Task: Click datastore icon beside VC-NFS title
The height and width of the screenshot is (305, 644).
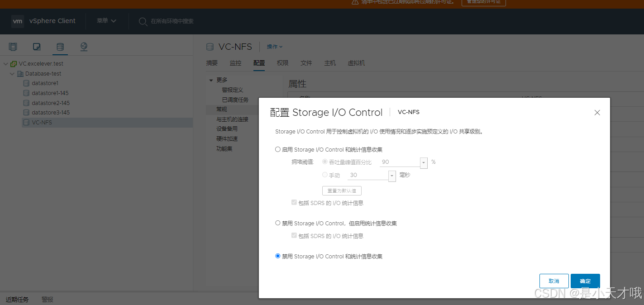Action: (x=210, y=47)
